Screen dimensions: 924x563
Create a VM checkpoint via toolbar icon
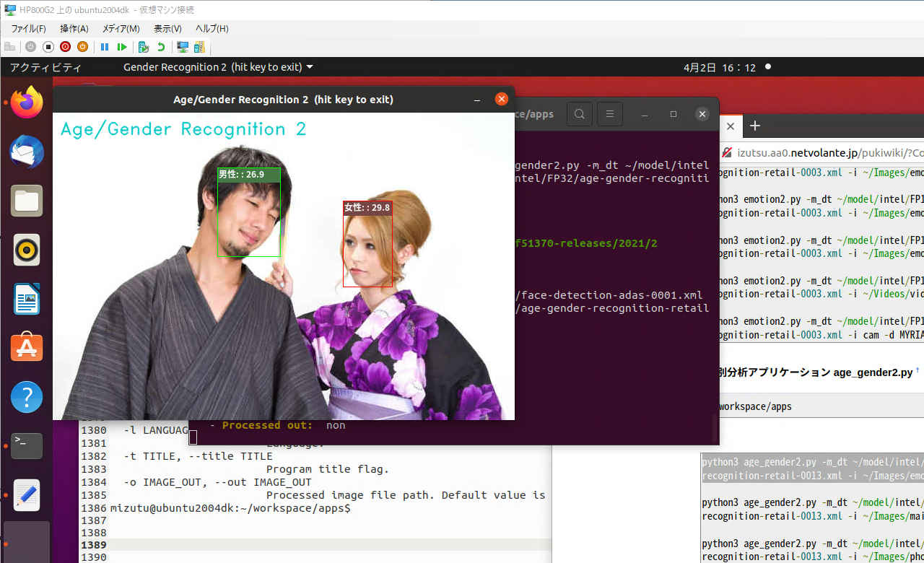click(144, 47)
